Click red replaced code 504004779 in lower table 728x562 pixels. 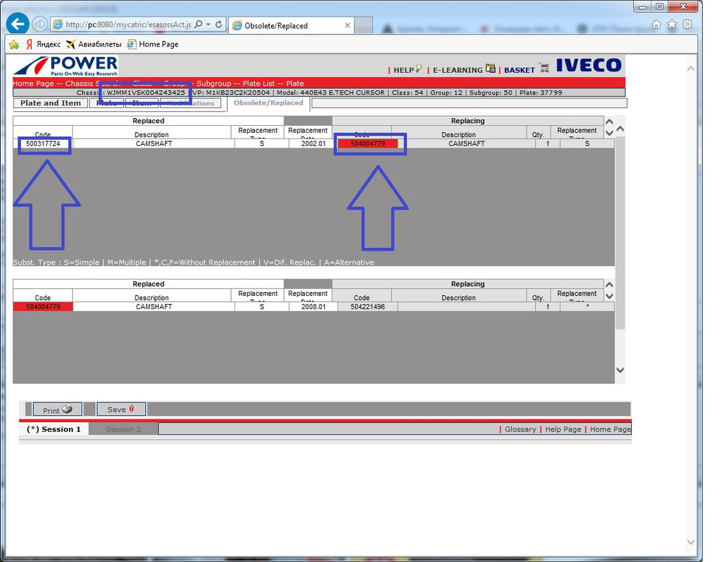(x=43, y=306)
